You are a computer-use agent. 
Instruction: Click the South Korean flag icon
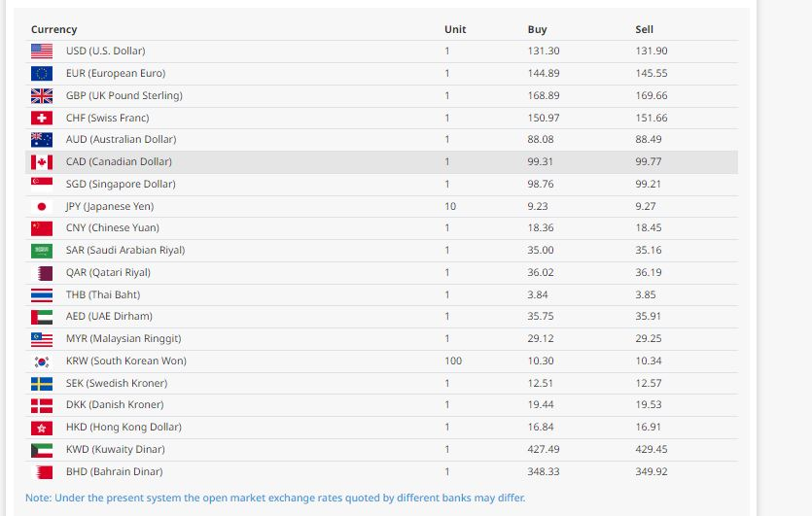(x=41, y=361)
